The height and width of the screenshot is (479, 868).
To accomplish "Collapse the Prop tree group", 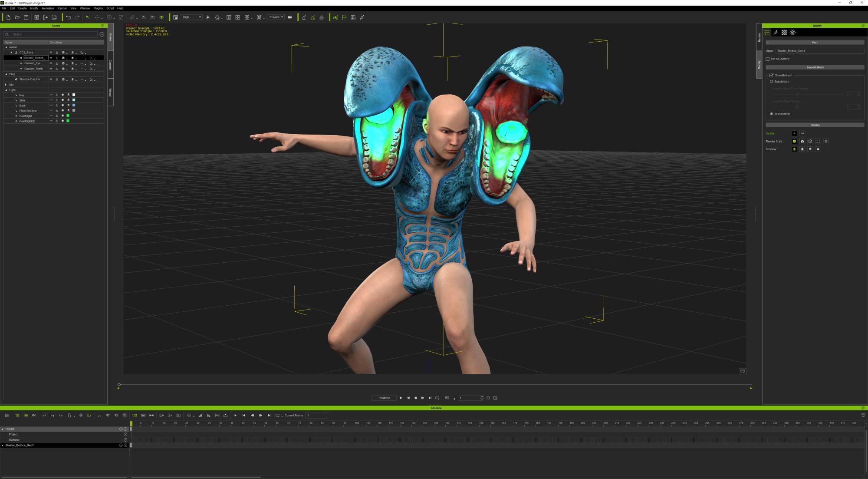I will pos(6,74).
